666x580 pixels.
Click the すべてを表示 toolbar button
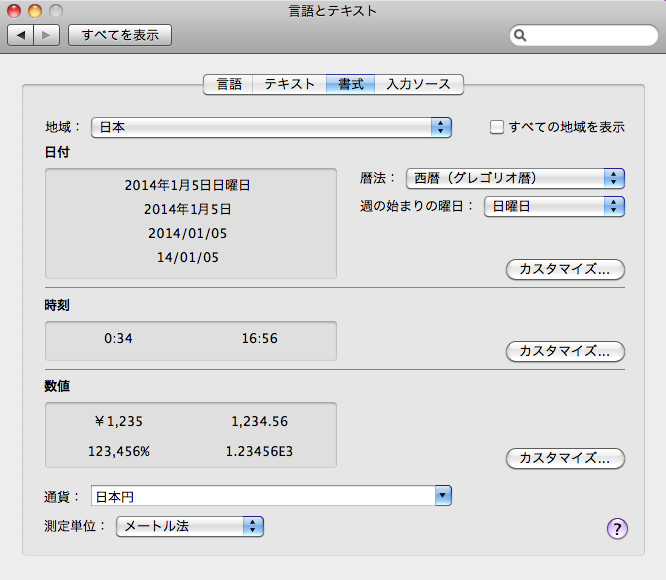(120, 35)
